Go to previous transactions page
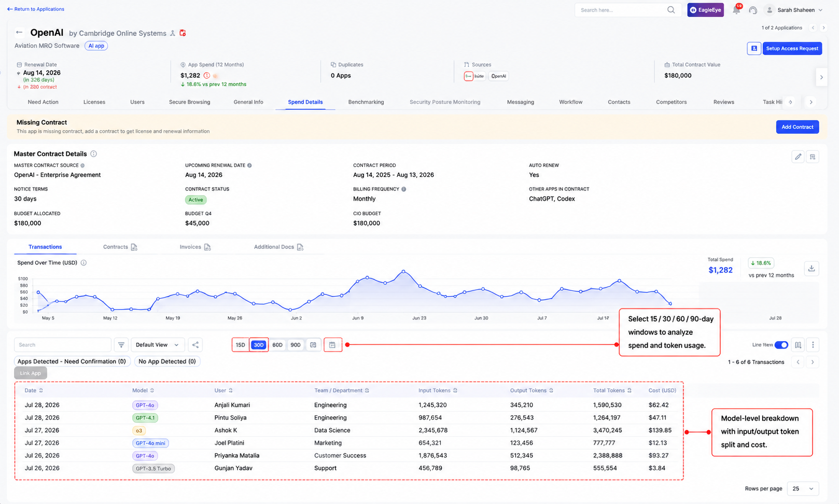Image resolution: width=839 pixels, height=504 pixels. 798,362
